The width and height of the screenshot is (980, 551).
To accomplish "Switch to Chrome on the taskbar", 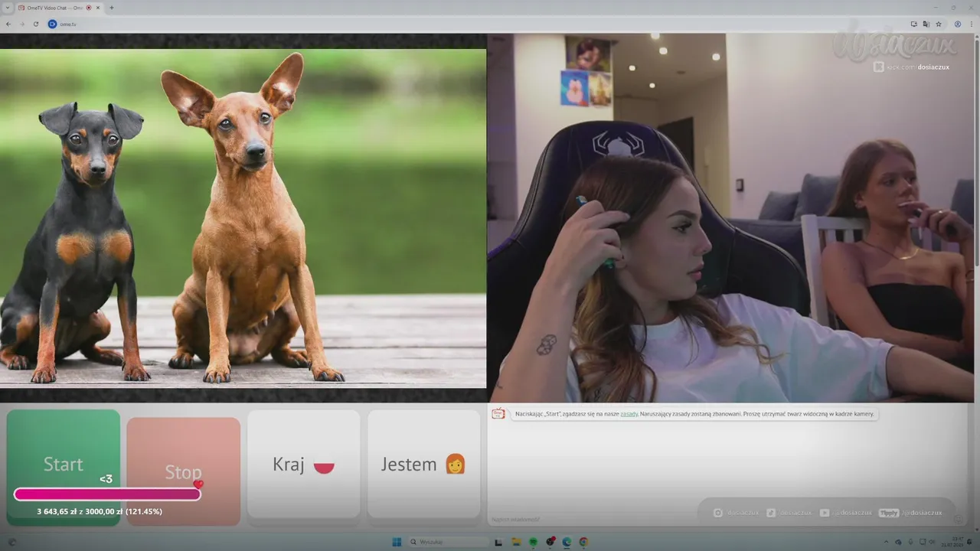I will point(583,542).
